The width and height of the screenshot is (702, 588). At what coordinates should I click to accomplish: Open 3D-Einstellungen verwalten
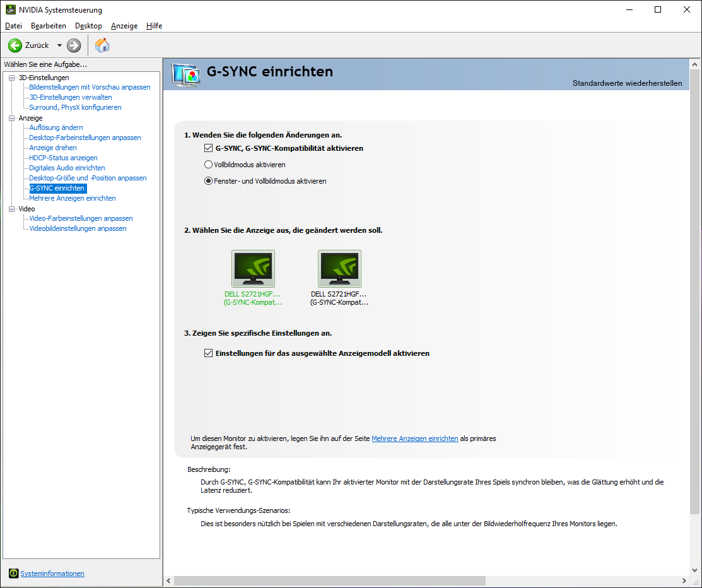71,97
